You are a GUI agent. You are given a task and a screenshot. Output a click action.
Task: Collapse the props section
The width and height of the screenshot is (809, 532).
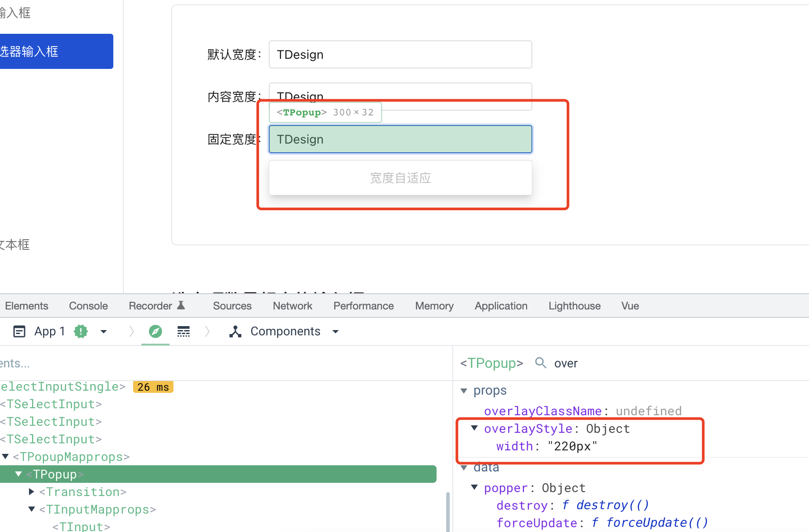464,390
